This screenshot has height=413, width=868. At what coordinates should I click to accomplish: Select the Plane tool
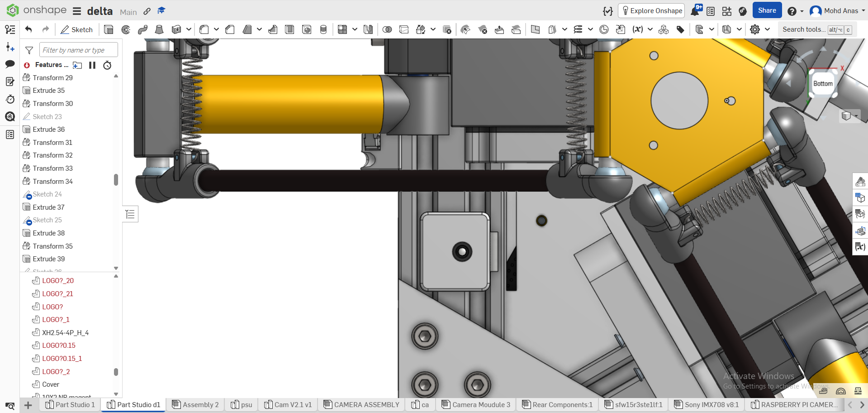tap(535, 29)
